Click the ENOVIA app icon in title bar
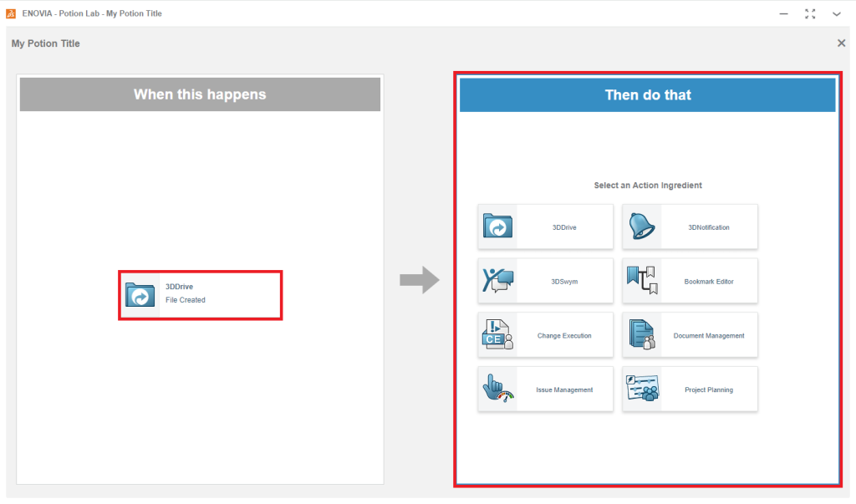This screenshot has width=856, height=504. click(x=12, y=13)
